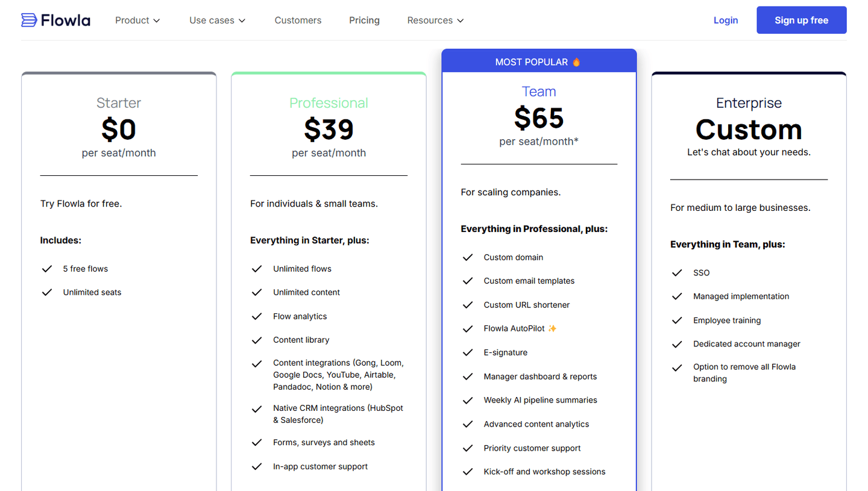The image size is (868, 491).
Task: Click the checkmark beside Priority customer support
Action: tap(467, 448)
